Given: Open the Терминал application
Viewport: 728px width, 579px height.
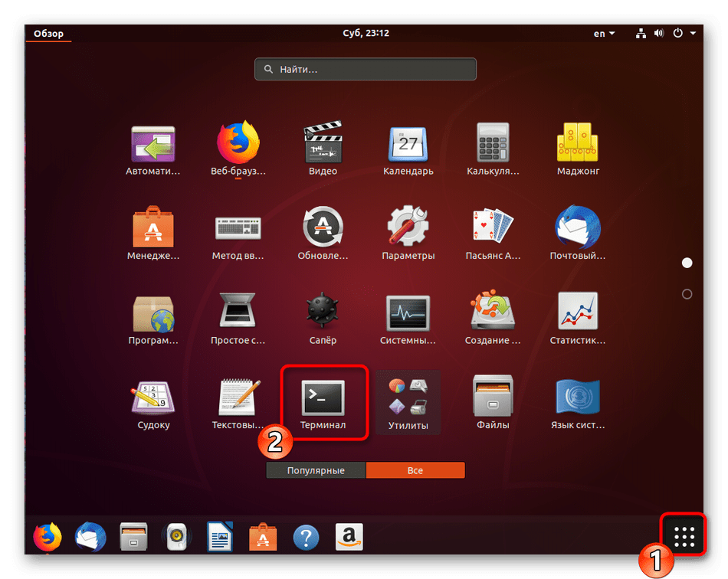Looking at the screenshot, I should [323, 401].
